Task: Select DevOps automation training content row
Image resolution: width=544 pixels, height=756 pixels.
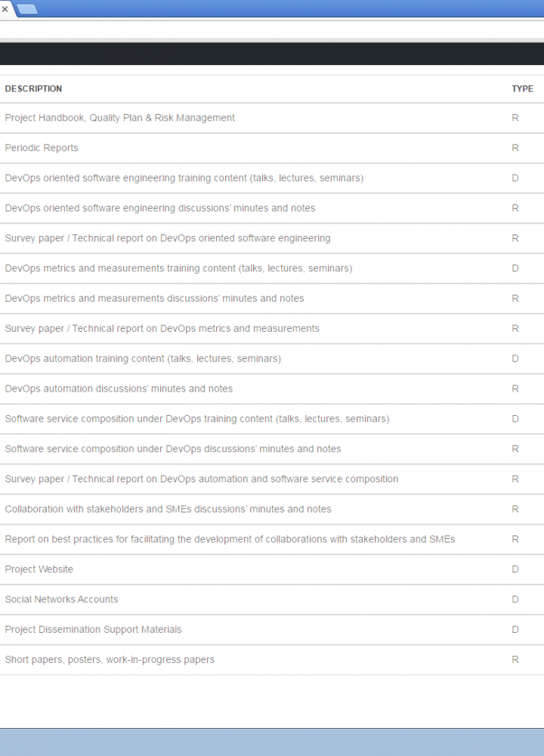Action: pos(143,359)
